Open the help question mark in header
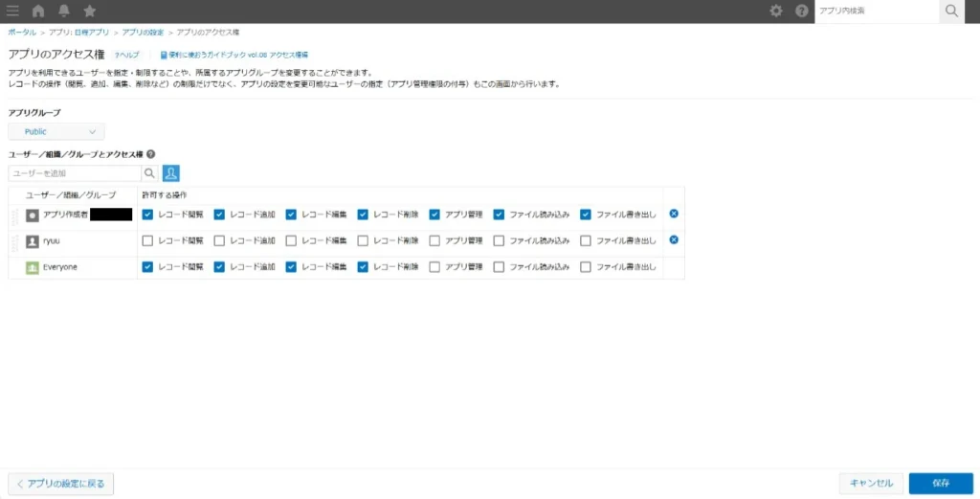 point(802,11)
